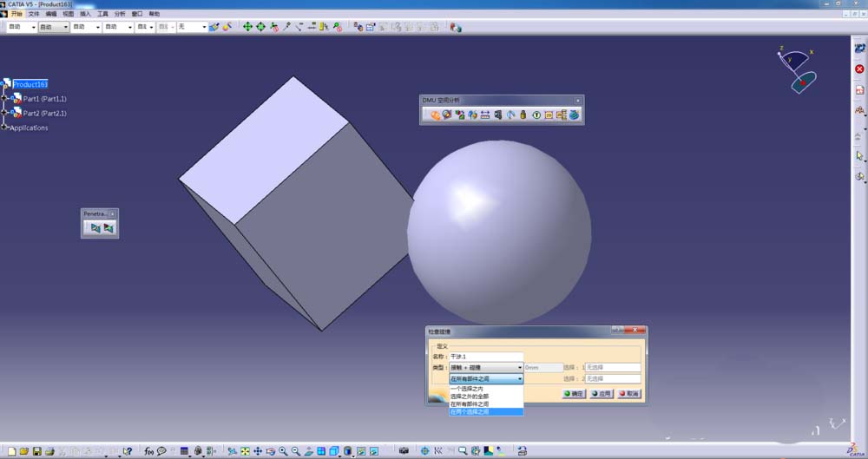Click the Clash analysis icon in DMU toolbar
868x459 pixels.
435,115
